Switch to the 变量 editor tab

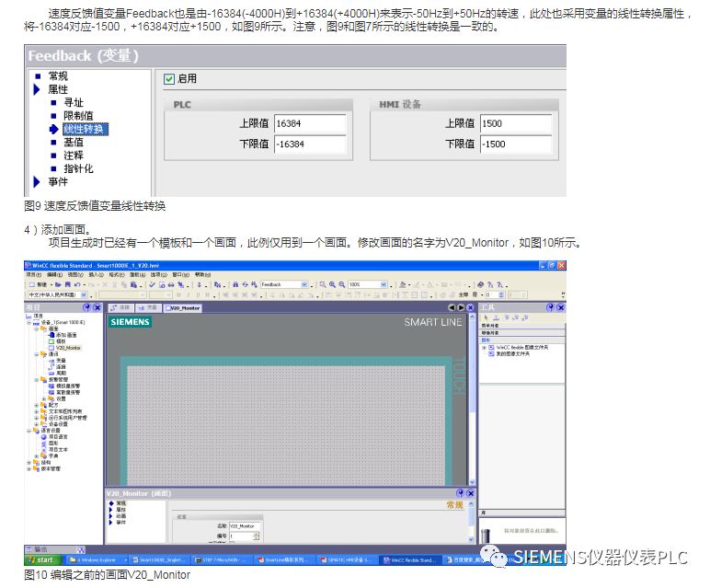click(x=148, y=307)
